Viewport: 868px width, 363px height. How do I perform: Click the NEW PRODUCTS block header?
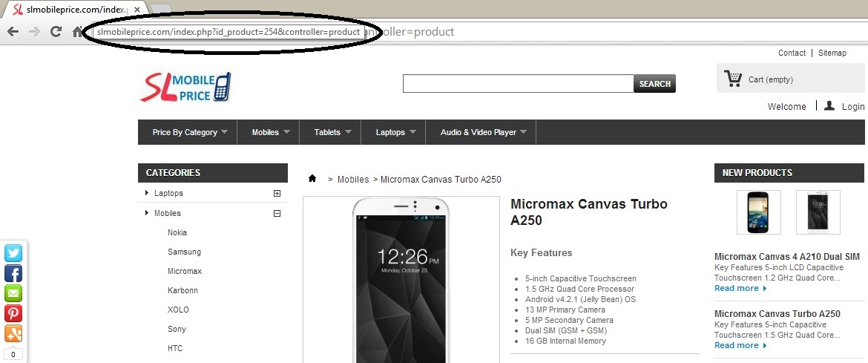789,173
